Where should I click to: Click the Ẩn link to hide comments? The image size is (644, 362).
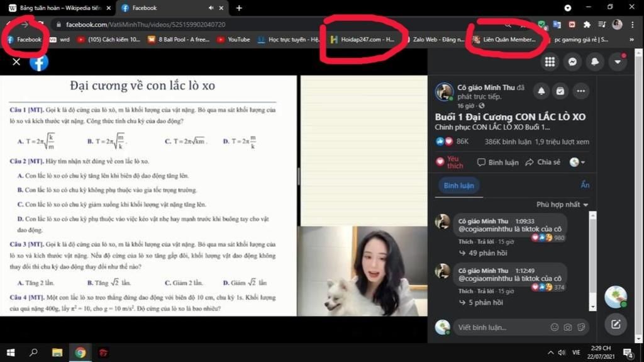click(585, 185)
